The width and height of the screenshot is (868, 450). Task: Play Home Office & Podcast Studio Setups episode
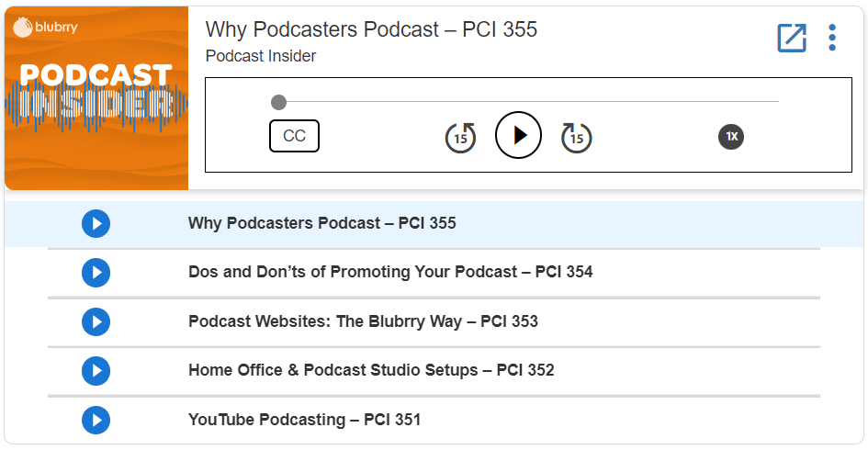coord(96,371)
